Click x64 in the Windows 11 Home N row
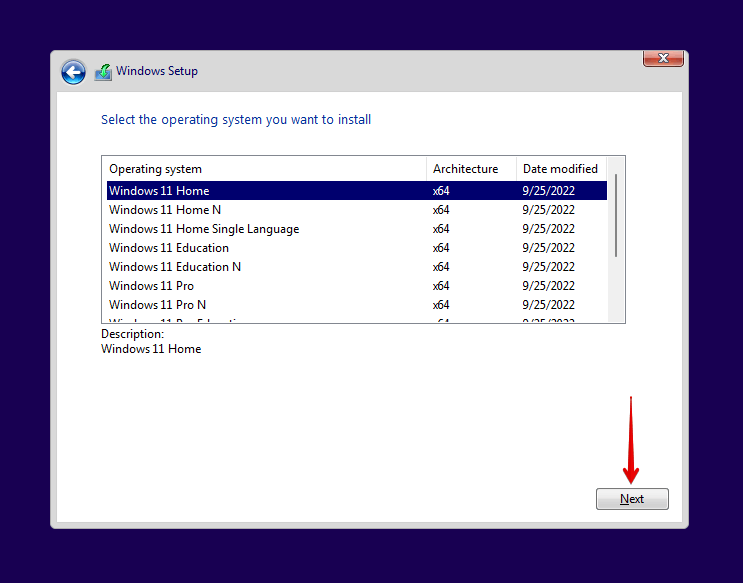The height and width of the screenshot is (583, 743). [441, 210]
